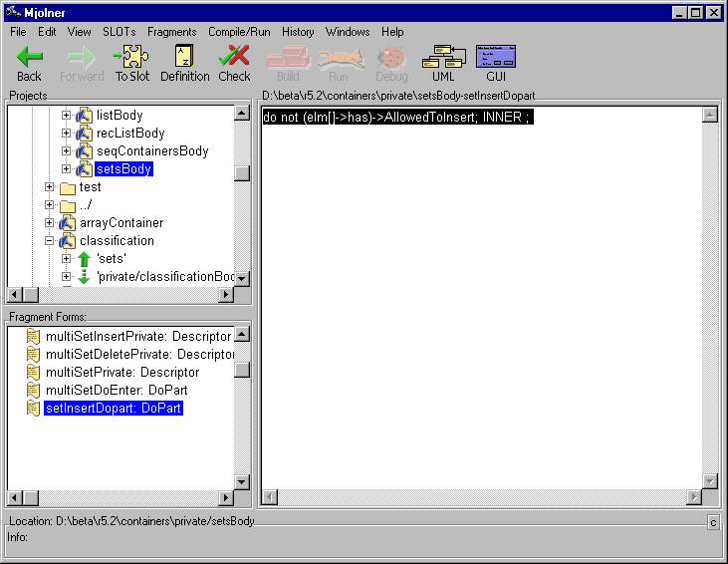This screenshot has height=564, width=728.
Task: Expand the arrayContainer project node
Action: click(x=49, y=223)
